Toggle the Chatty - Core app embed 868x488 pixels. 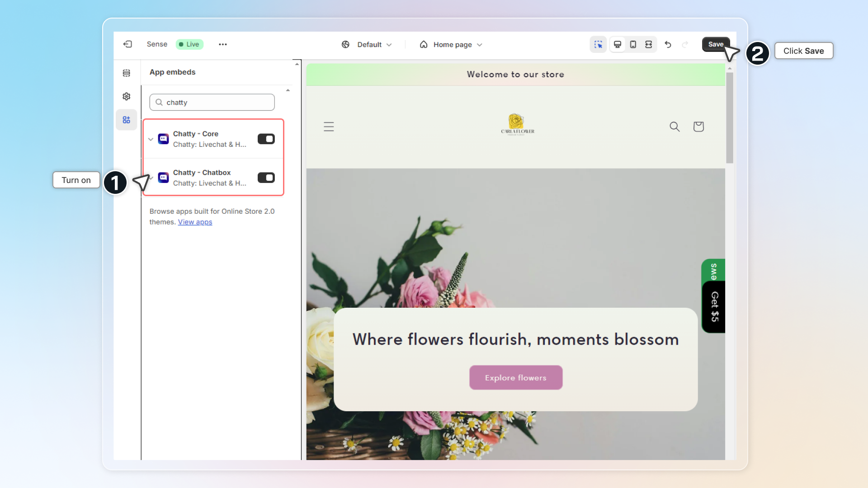click(x=266, y=139)
